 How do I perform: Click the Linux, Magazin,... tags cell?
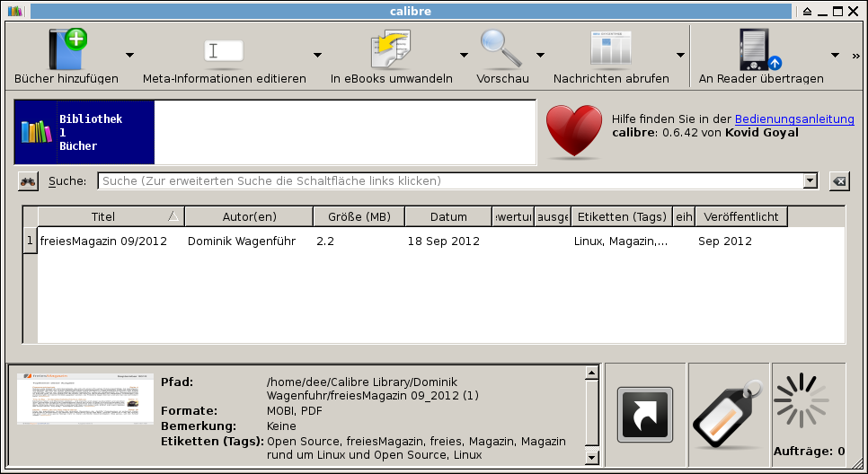click(622, 241)
